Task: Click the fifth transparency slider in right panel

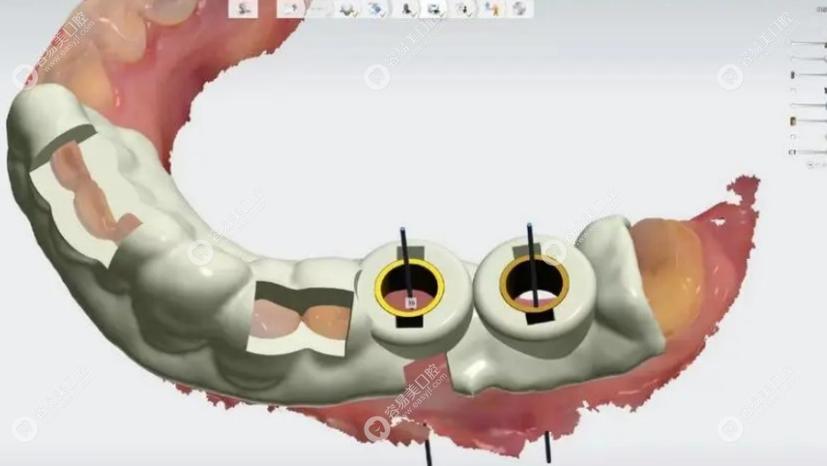Action: click(x=811, y=105)
